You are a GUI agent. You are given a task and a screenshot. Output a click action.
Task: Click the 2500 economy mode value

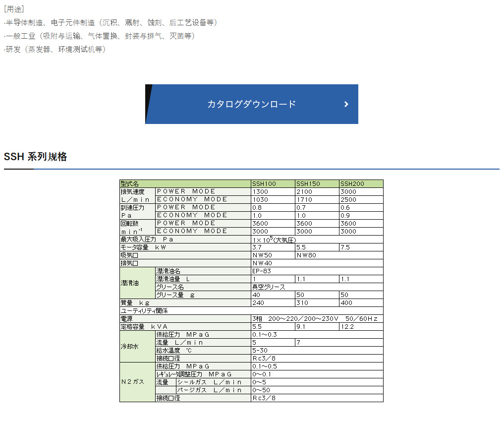(361, 199)
